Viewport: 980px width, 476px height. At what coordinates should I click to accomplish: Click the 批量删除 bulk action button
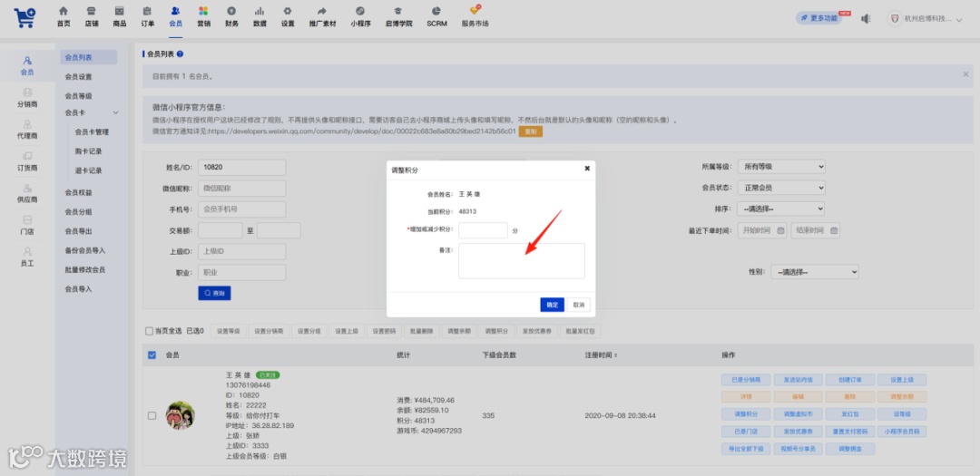[x=422, y=331]
